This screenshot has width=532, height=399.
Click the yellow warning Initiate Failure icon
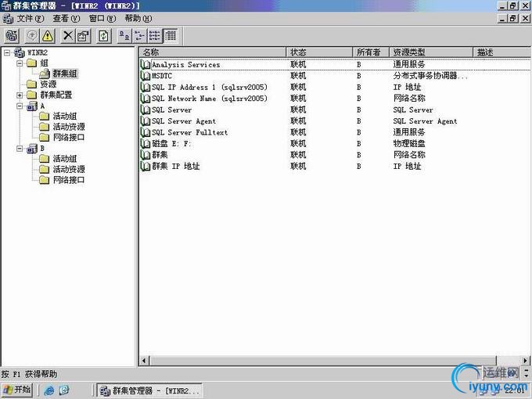(x=48, y=36)
